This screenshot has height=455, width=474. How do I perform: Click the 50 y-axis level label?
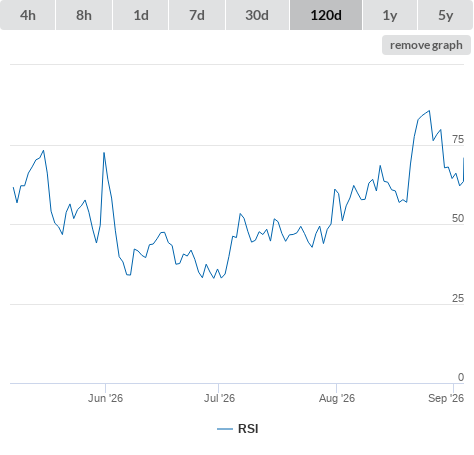tap(458, 218)
